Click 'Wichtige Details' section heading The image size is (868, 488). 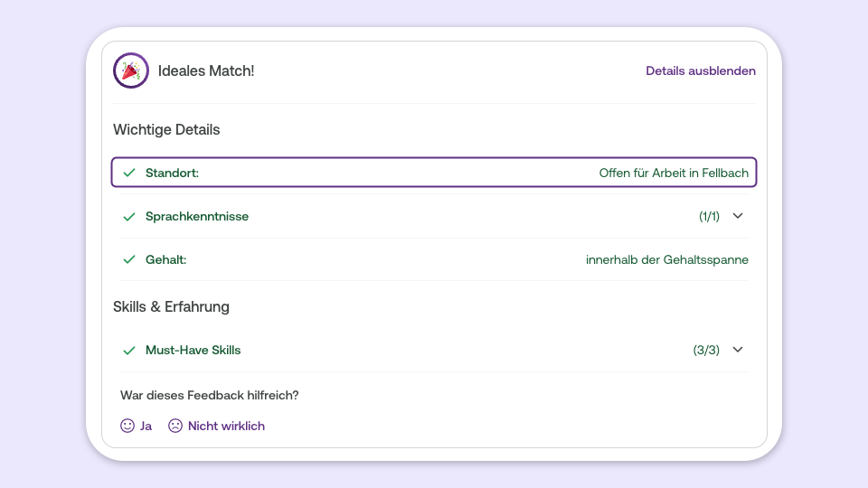point(166,129)
